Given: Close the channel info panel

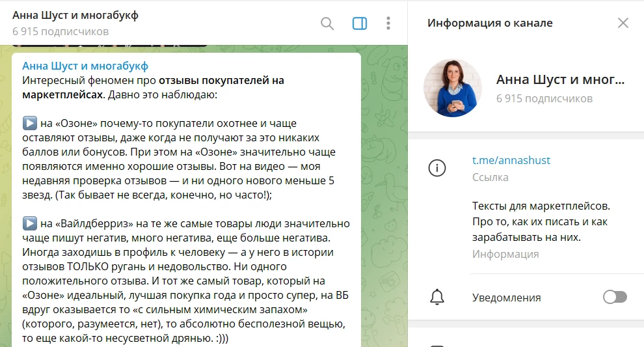Looking at the screenshot, I should [x=623, y=23].
